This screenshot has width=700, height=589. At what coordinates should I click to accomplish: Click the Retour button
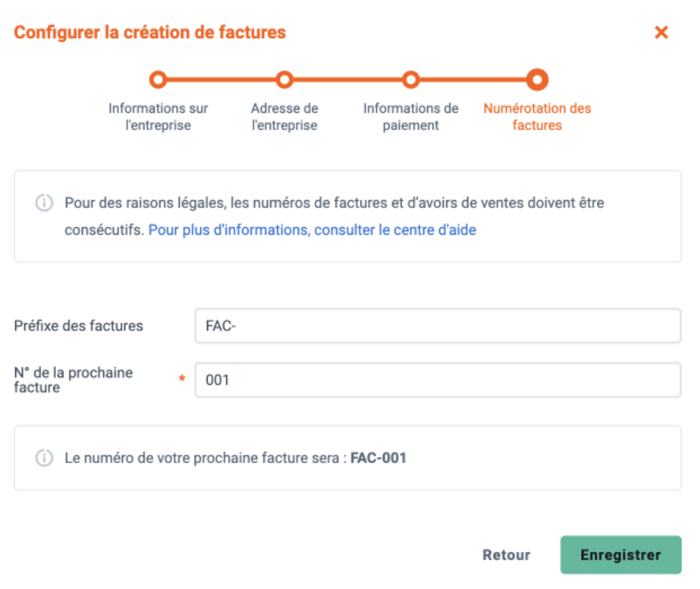(506, 555)
